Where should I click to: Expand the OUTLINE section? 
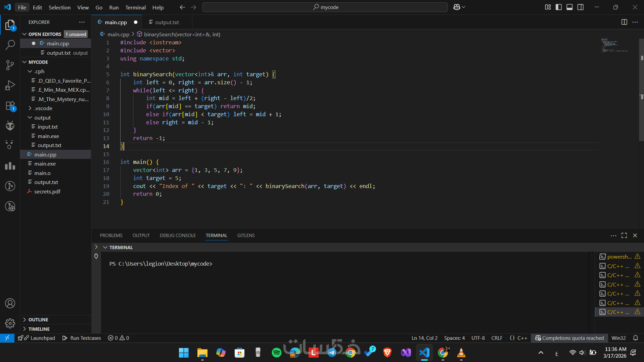coord(38,320)
